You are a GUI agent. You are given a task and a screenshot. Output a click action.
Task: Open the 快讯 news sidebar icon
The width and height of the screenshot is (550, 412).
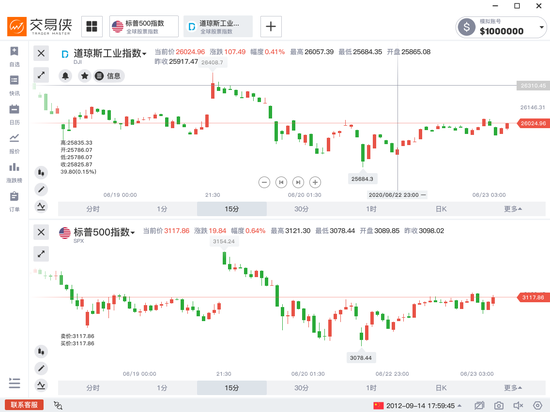coord(14,85)
